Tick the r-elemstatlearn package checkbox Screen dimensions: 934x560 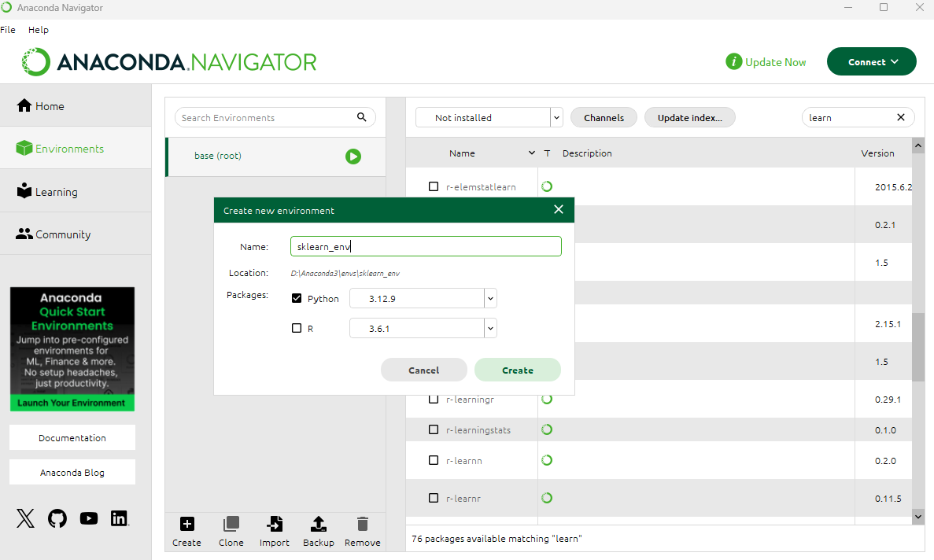434,186
